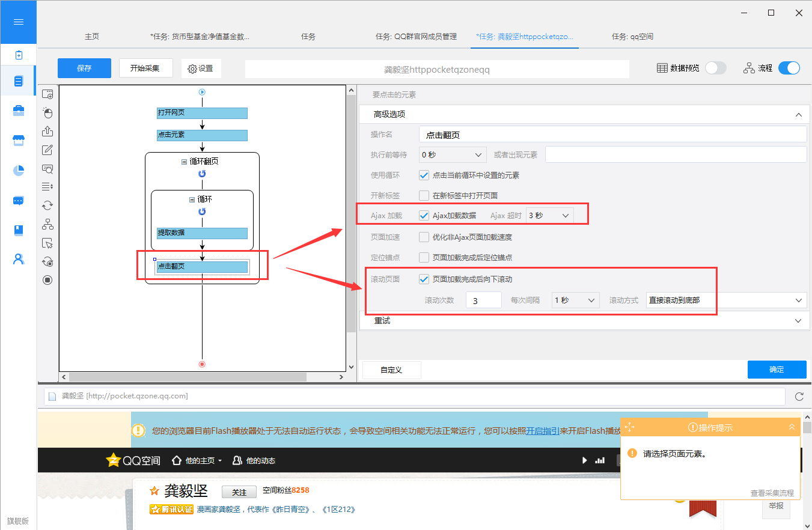The width and height of the screenshot is (812, 530).
Task: Expand the 重试 section
Action: (798, 321)
